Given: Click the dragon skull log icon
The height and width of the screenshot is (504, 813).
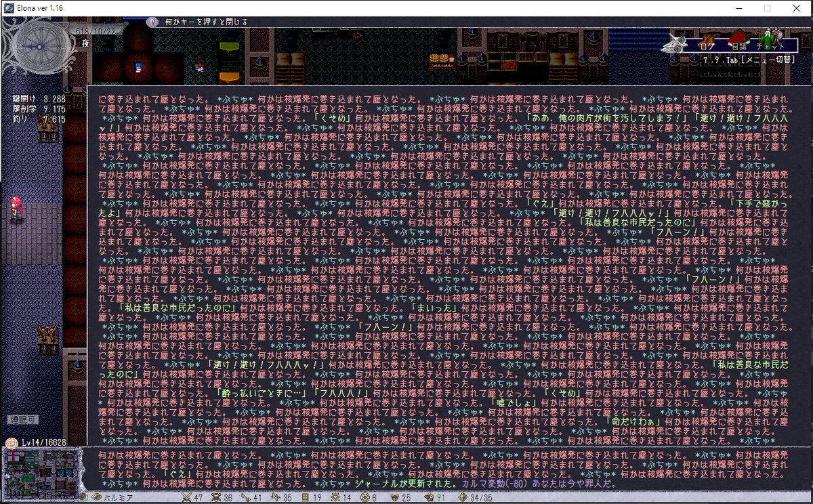Looking at the screenshot, I should tap(675, 44).
